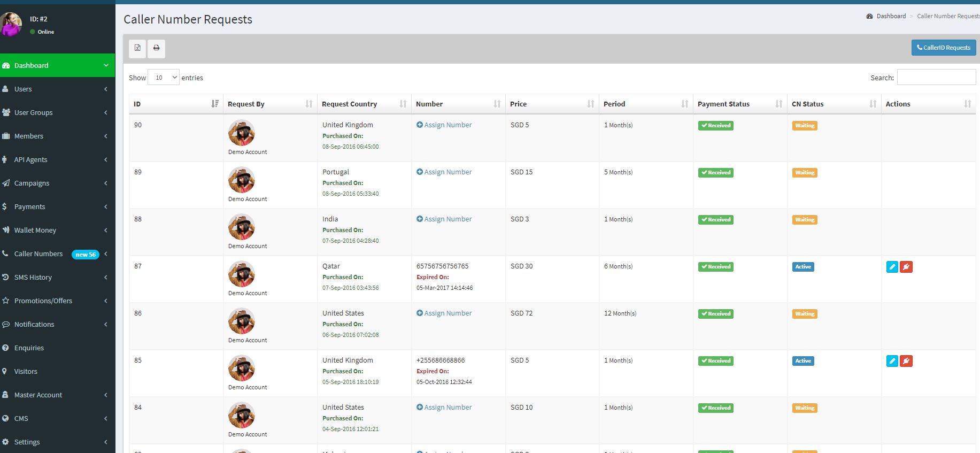Click the CallerID Requests button

coord(943,48)
